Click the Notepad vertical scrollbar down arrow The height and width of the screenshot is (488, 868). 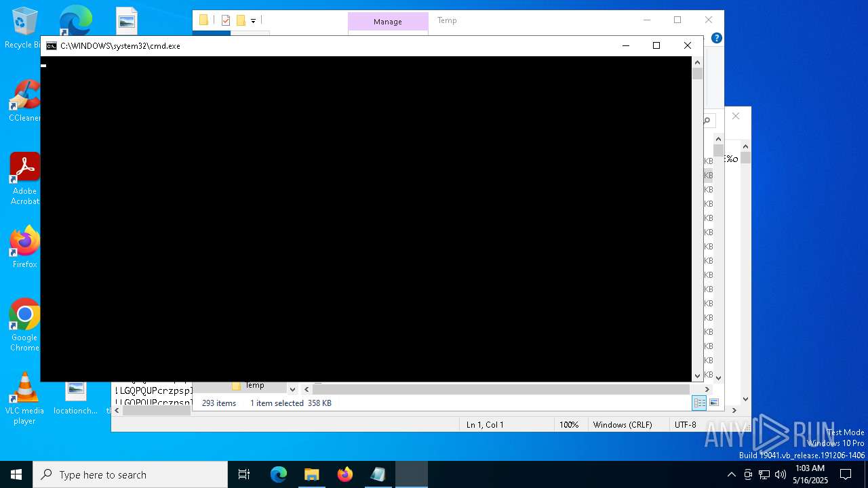tap(745, 399)
